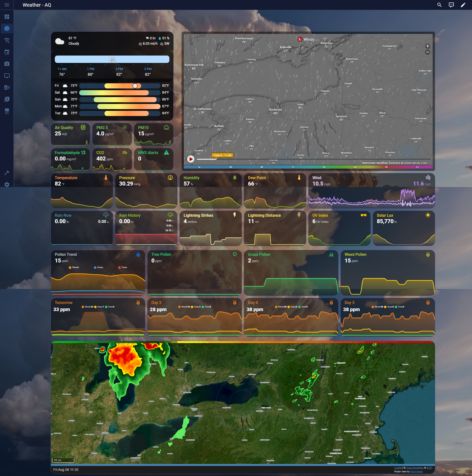Click the Windy forecast timeline slider
The height and width of the screenshot is (476, 472).
pos(313,159)
